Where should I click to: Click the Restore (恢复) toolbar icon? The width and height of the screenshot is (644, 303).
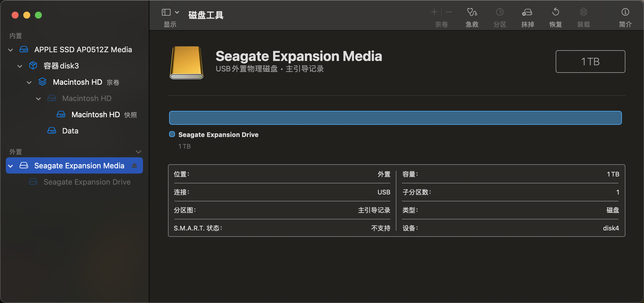click(555, 12)
